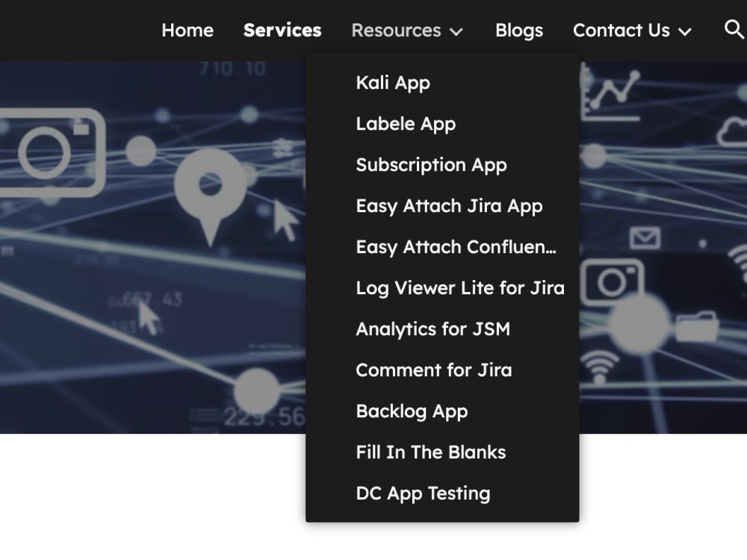This screenshot has width=747, height=560.
Task: Open the search magnifier icon
Action: [x=734, y=30]
